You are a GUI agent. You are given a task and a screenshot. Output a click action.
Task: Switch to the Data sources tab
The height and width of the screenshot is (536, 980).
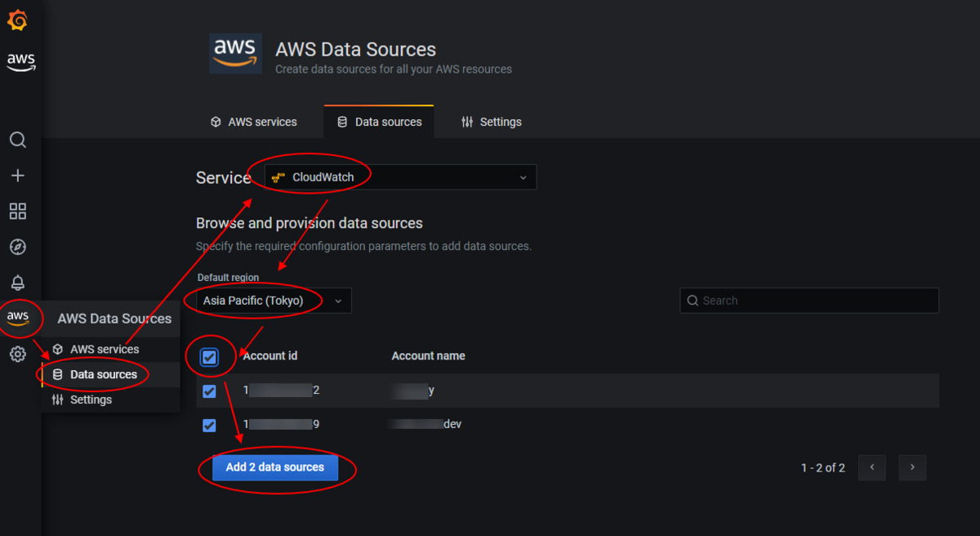point(379,122)
